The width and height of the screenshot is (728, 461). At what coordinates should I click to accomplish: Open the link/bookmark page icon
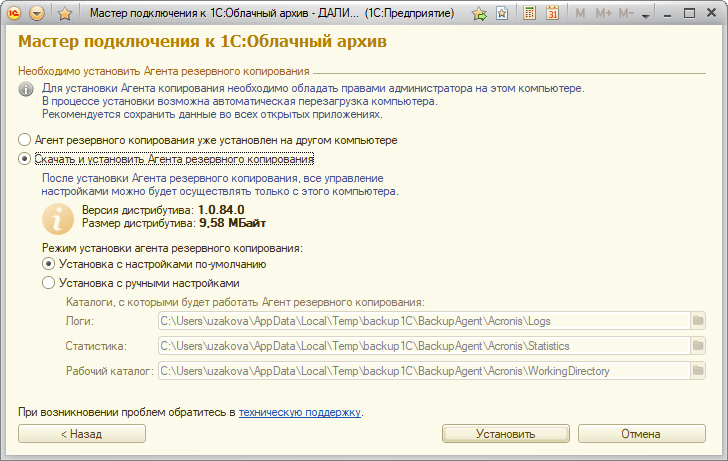click(x=502, y=13)
